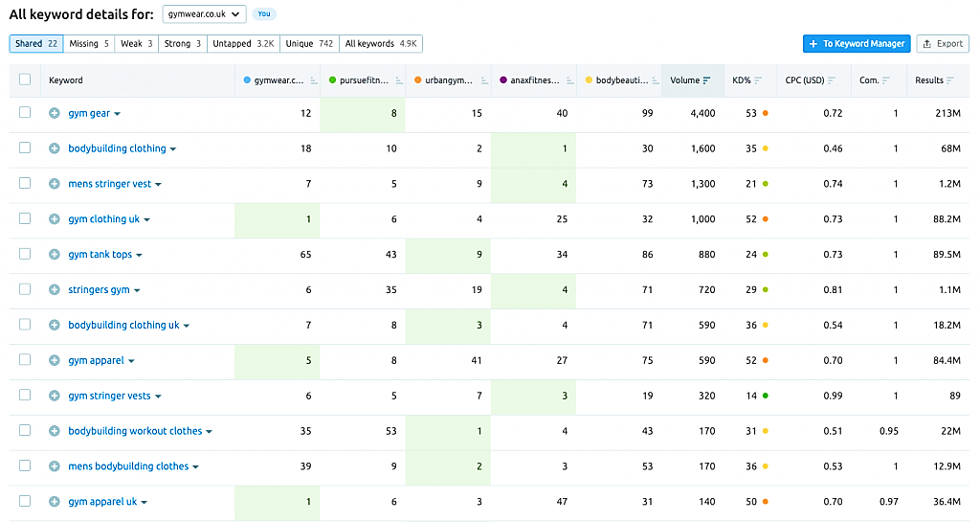The height and width of the screenshot is (522, 980).
Task: Click the Results column sort icon
Action: 950,80
